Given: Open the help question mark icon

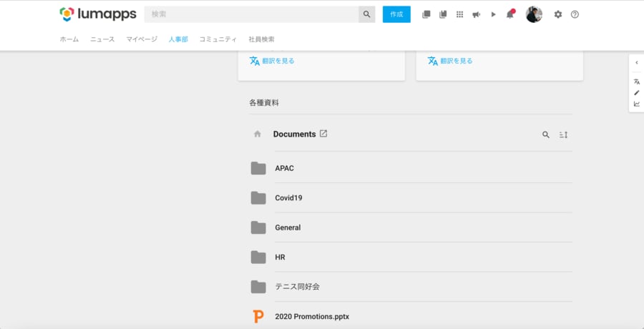Looking at the screenshot, I should [x=575, y=14].
